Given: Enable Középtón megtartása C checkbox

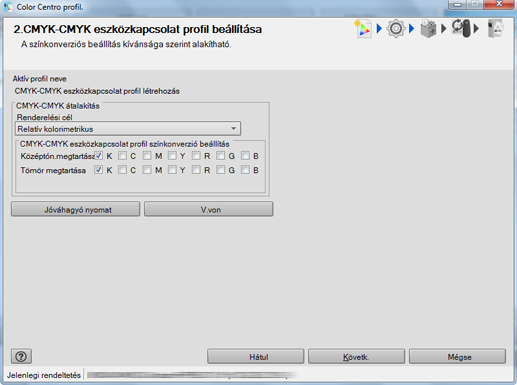Looking at the screenshot, I should (123, 156).
